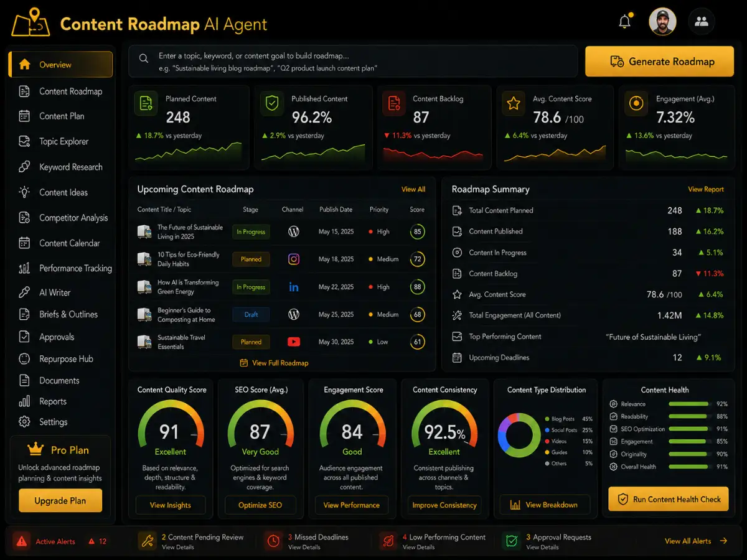The width and height of the screenshot is (747, 560).
Task: Click the Repurpose Hub icon
Action: click(x=24, y=359)
